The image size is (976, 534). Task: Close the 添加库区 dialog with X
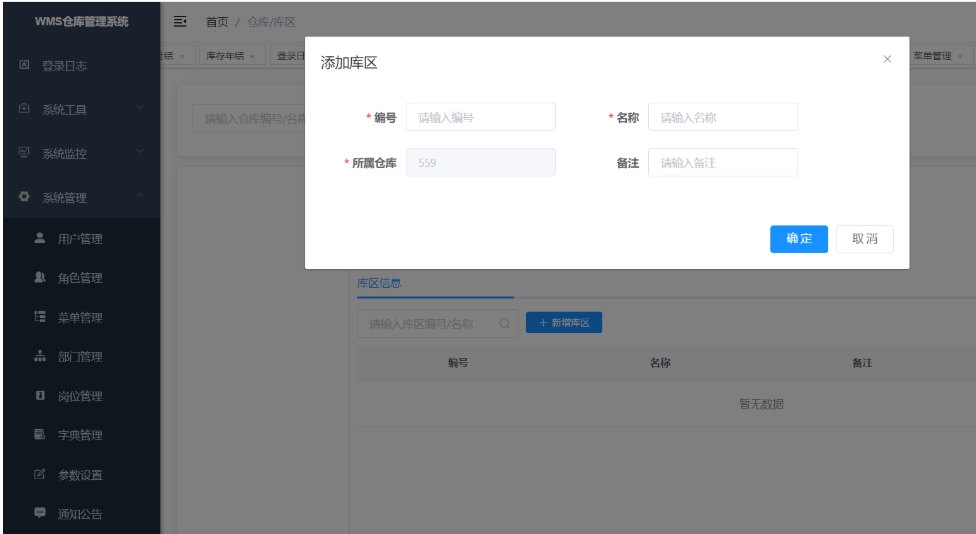coord(886,60)
